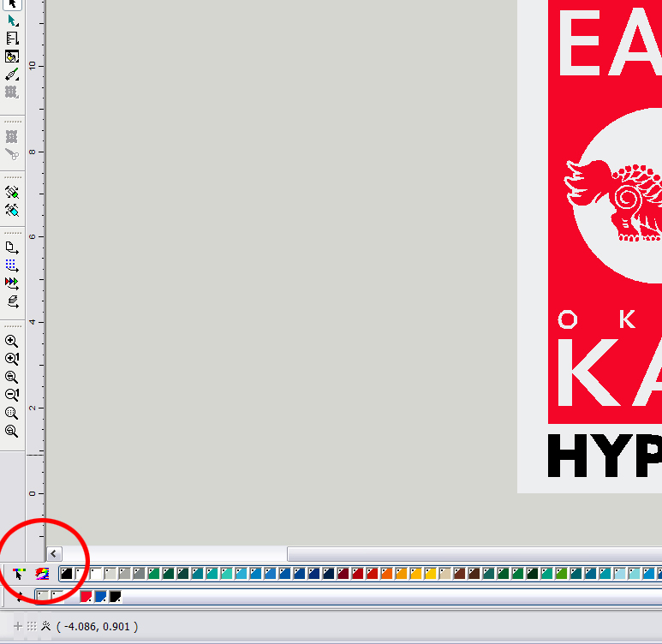This screenshot has height=644, width=662.
Task: Click the greyed-out scissors cut tool
Action: (12, 154)
